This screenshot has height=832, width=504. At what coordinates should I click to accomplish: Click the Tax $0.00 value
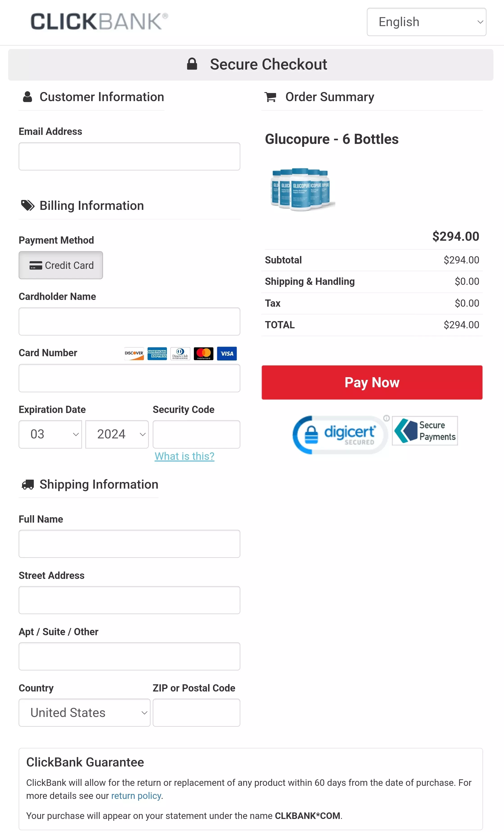(x=467, y=303)
